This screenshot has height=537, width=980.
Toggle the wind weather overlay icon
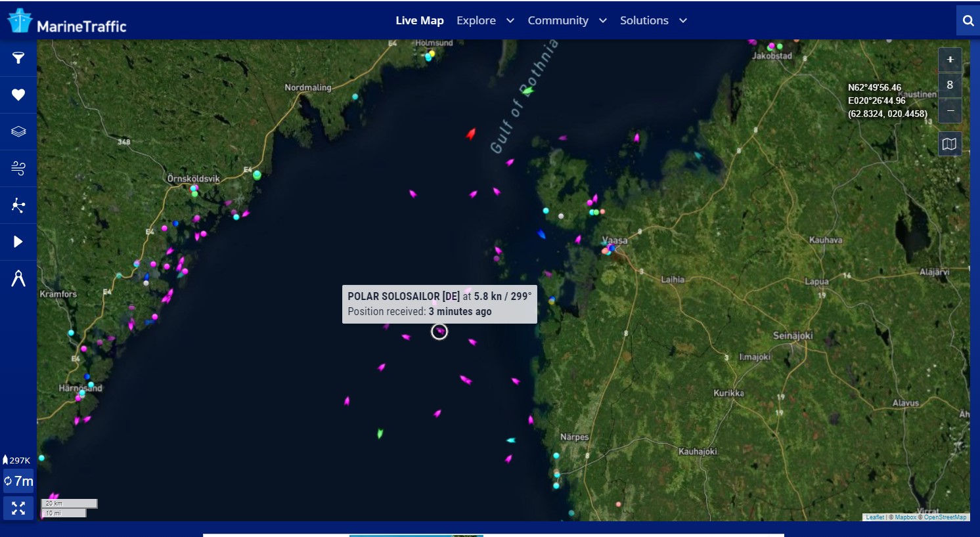(x=18, y=169)
